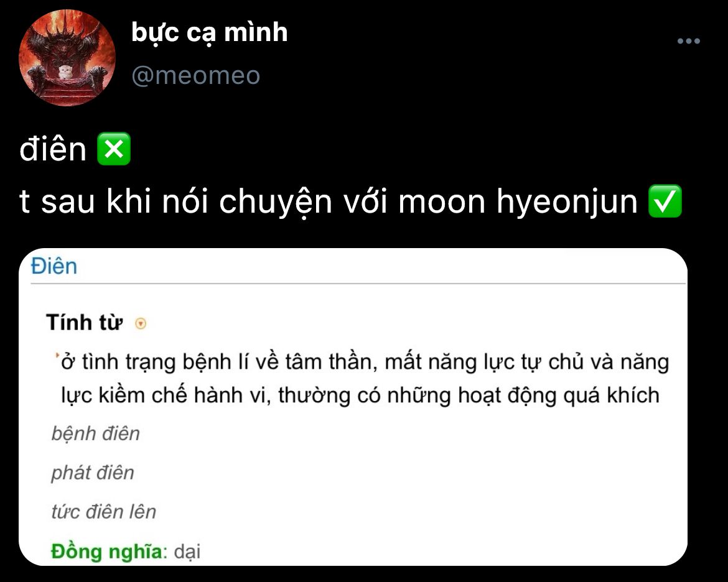
Task: Open the synonym word dại
Action: pos(187,552)
